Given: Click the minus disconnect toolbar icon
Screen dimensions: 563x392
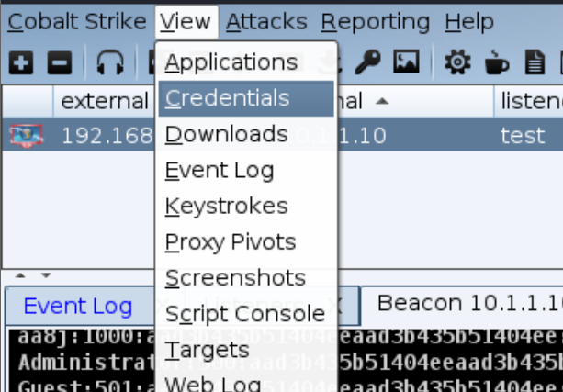Looking at the screenshot, I should pos(60,62).
